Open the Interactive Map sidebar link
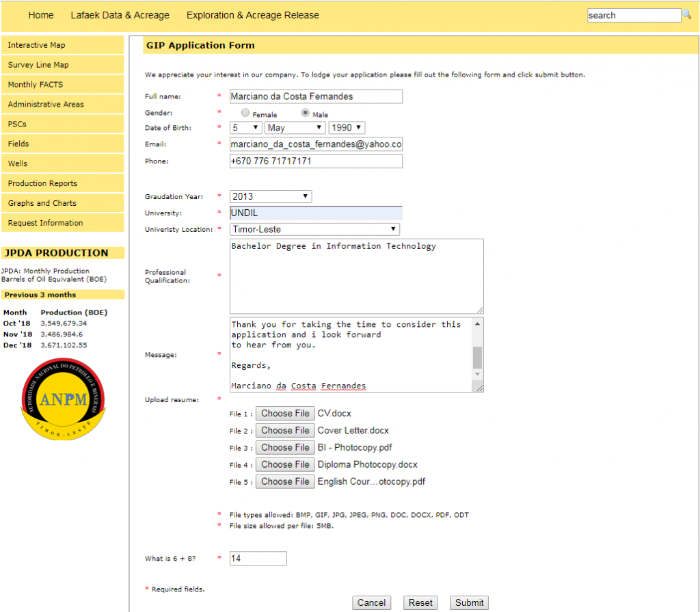The image size is (700, 612). [37, 45]
